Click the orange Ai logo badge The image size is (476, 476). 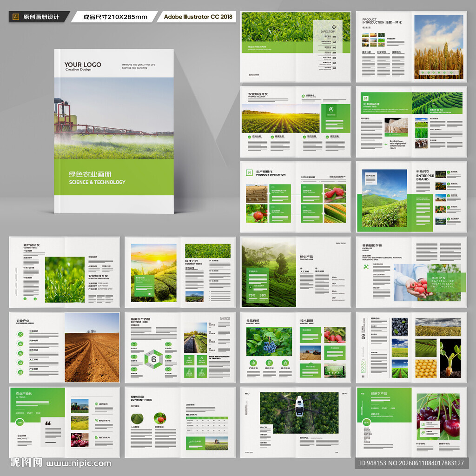click(x=16, y=17)
